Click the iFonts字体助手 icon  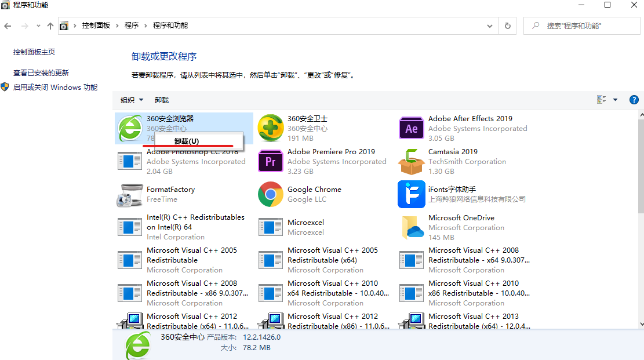click(x=411, y=194)
